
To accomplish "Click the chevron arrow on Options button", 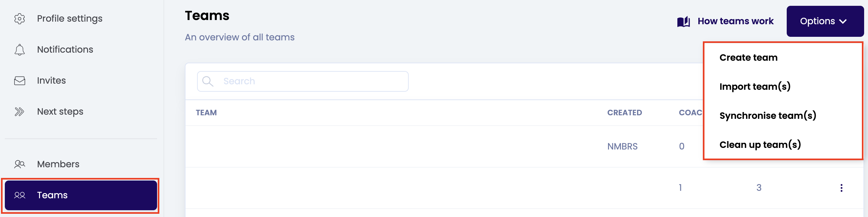I will point(843,22).
